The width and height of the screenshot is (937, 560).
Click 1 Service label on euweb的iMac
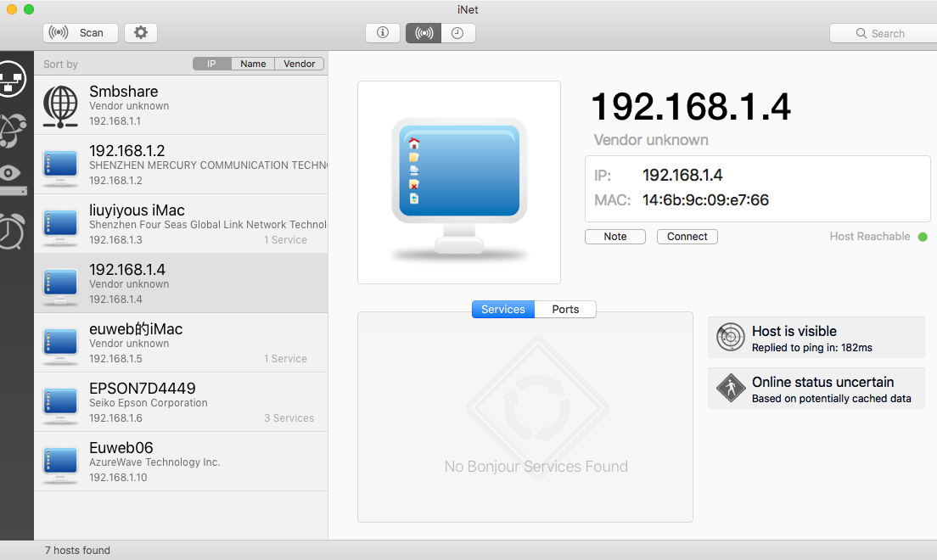[286, 359]
